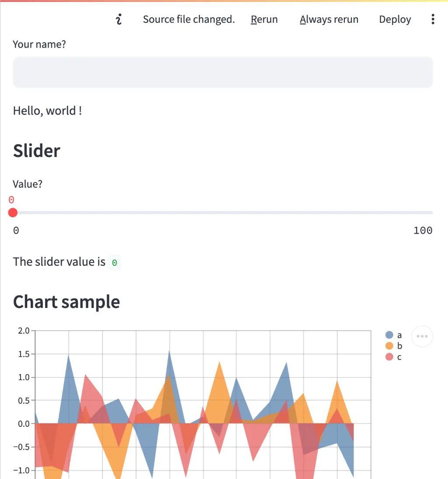This screenshot has height=479, width=448.
Task: Click the status info icon in toolbar
Action: coord(119,19)
